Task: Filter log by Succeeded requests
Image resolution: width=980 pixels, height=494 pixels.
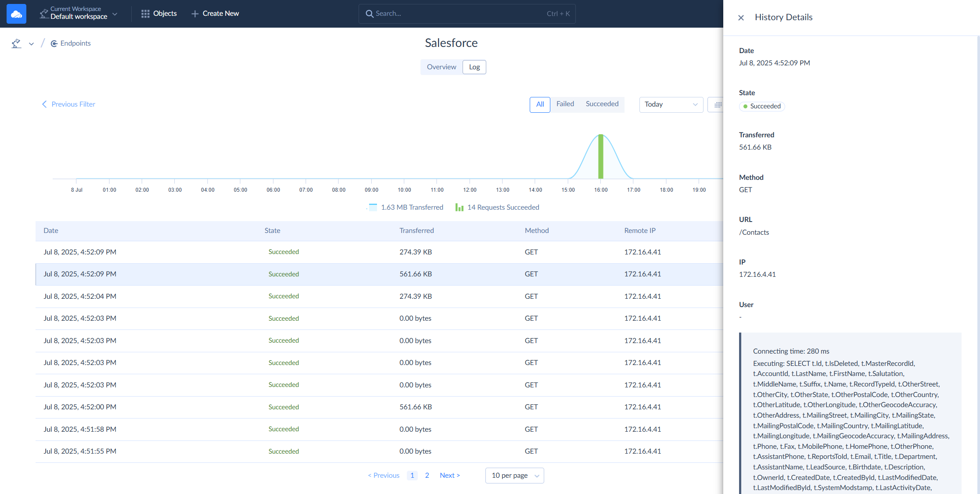Action: click(602, 104)
